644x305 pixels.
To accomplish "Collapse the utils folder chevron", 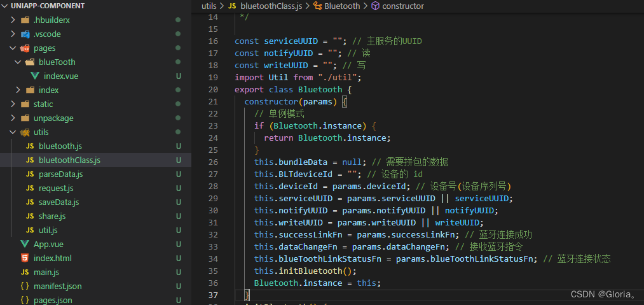I will (13, 132).
